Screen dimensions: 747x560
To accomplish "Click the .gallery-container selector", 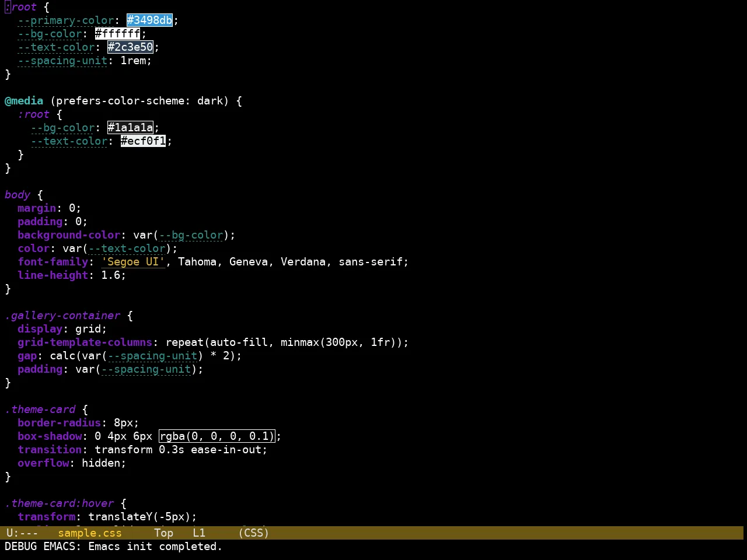I will click(62, 316).
